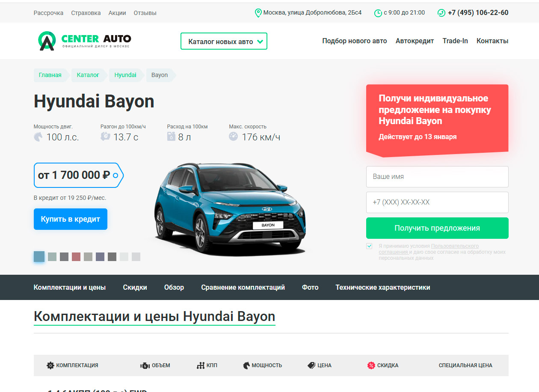Open the Страховка page

(86, 13)
